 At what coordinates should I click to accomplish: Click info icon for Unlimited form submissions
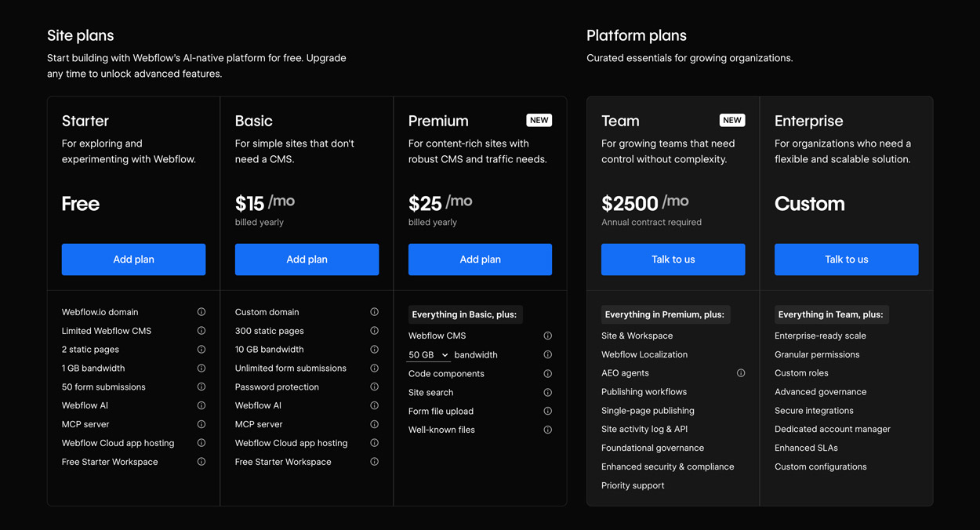375,368
